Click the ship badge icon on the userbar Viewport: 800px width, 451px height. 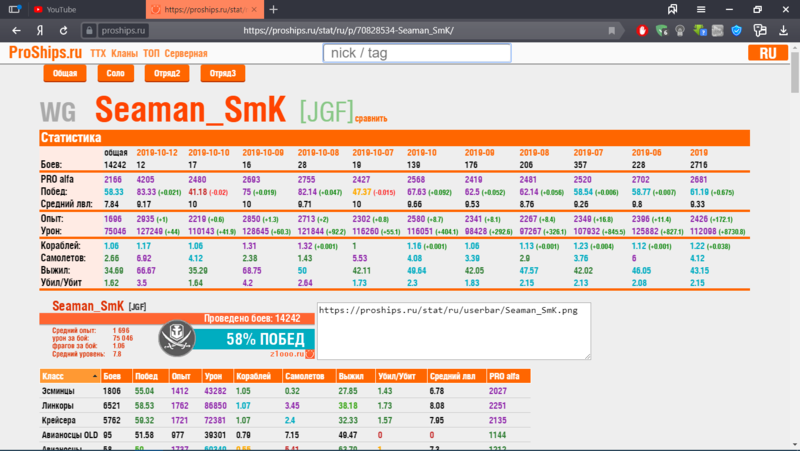click(x=177, y=338)
